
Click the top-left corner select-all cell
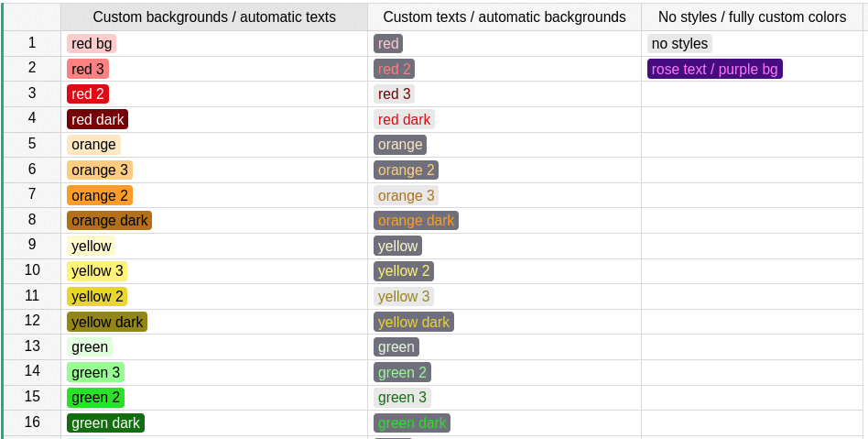coord(32,16)
